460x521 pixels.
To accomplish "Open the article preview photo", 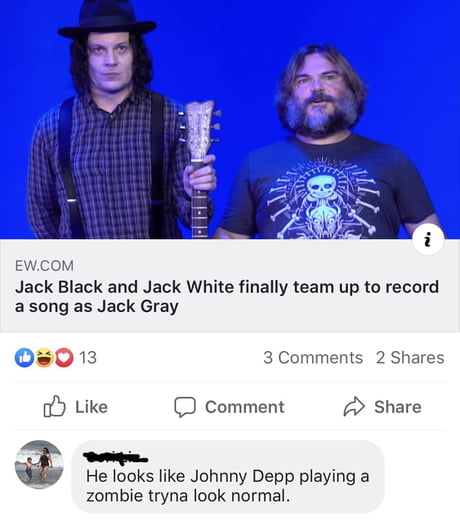I will pos(230,119).
